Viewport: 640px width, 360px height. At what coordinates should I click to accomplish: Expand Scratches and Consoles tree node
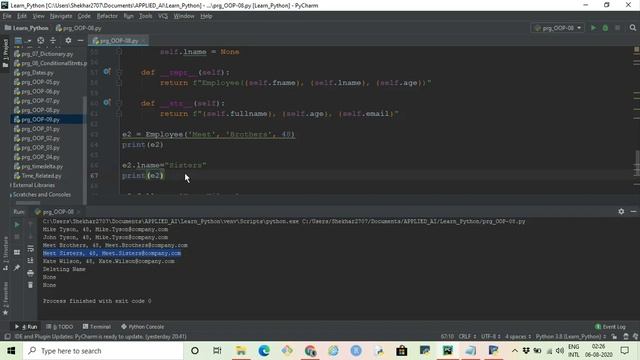click(x=11, y=195)
